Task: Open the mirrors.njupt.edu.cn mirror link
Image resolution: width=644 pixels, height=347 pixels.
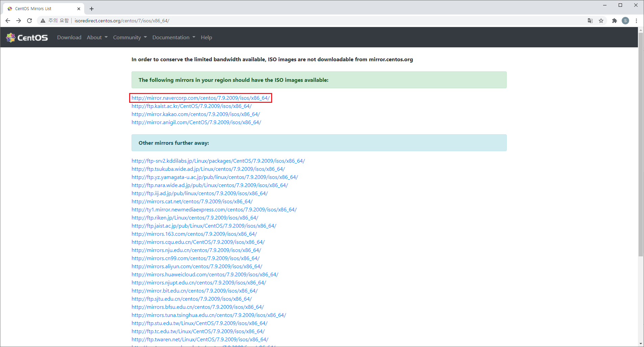Action: pyautogui.click(x=199, y=283)
